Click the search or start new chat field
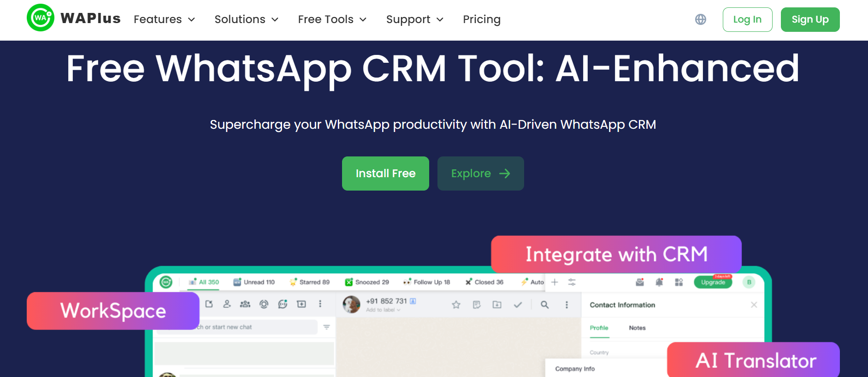The height and width of the screenshot is (377, 868). (x=237, y=327)
